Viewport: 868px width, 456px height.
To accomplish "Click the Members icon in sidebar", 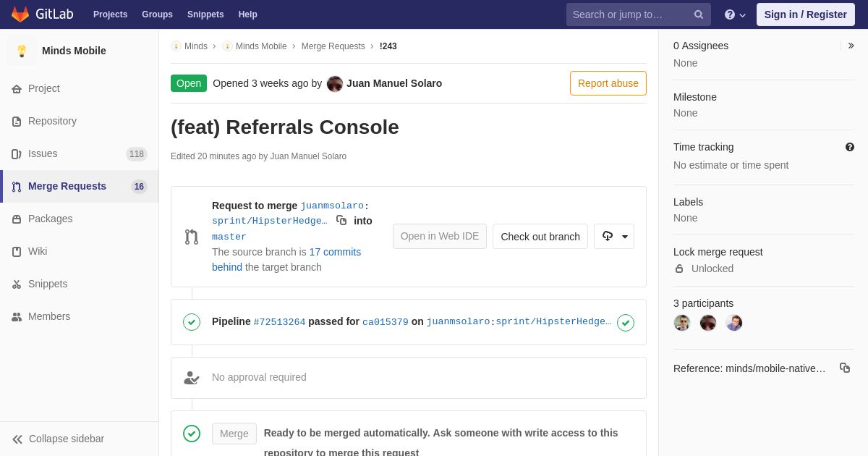I will [17, 316].
